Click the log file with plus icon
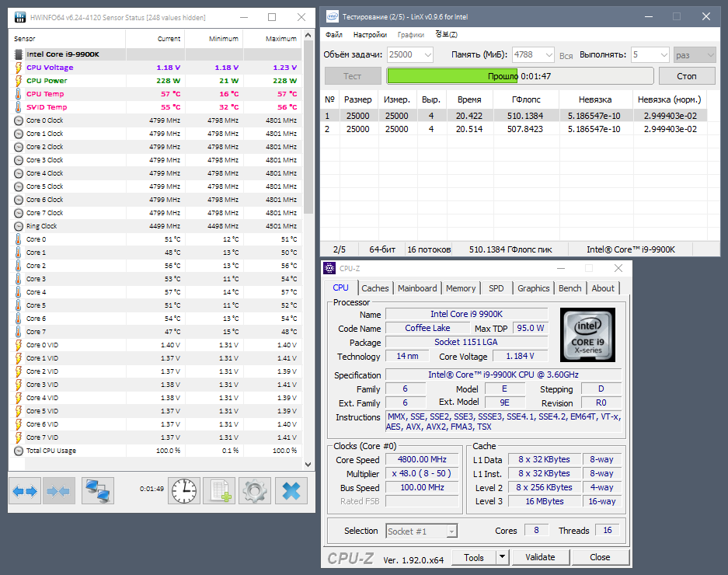 [x=220, y=490]
